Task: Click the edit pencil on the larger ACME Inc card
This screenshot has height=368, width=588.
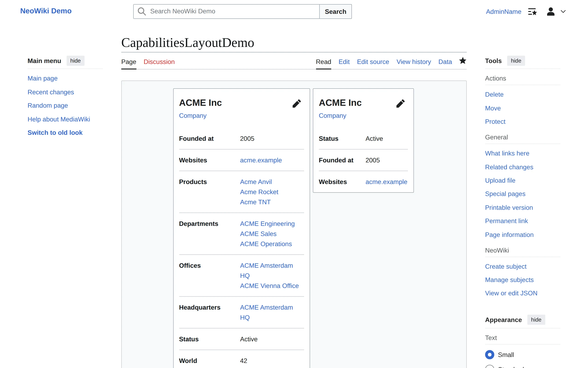Action: click(297, 103)
